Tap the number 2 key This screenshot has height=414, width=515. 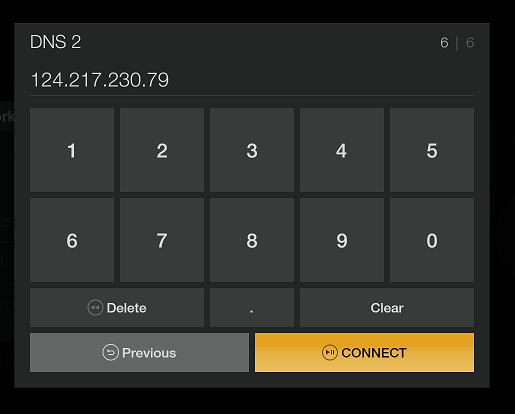pyautogui.click(x=162, y=150)
